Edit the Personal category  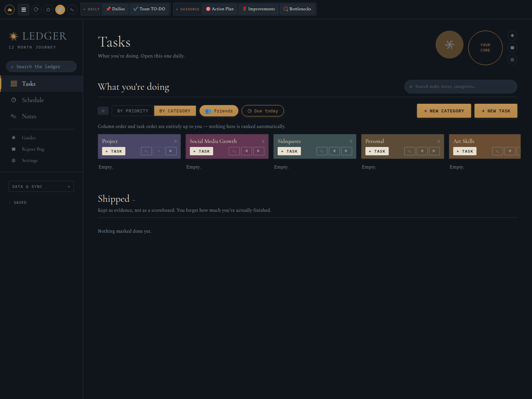[x=410, y=151]
